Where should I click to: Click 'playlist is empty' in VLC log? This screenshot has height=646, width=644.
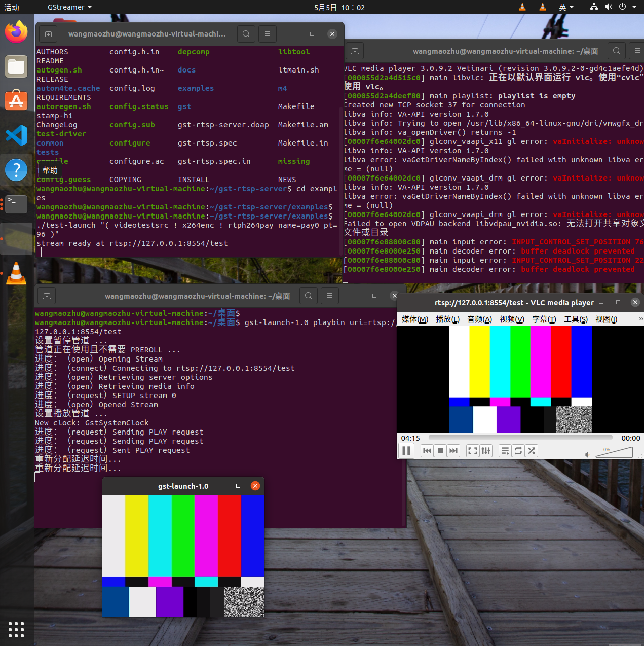coord(537,96)
